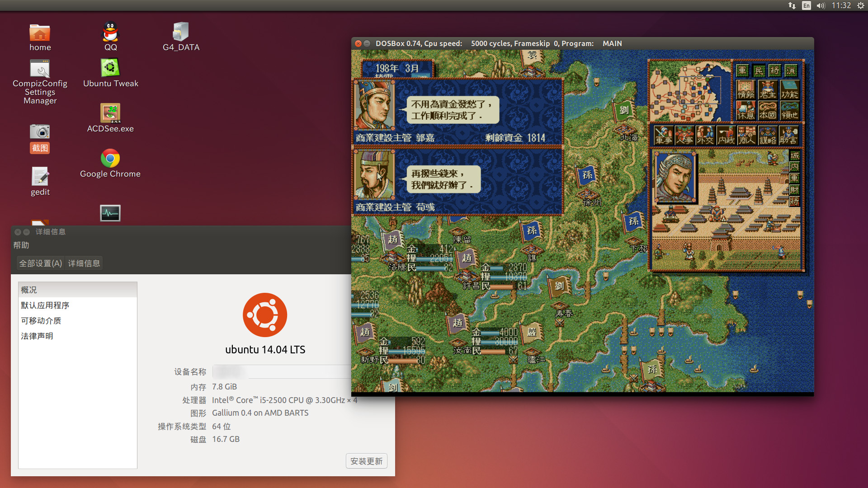Click the 设备名称 input field
This screenshot has height=488, width=868.
[282, 371]
